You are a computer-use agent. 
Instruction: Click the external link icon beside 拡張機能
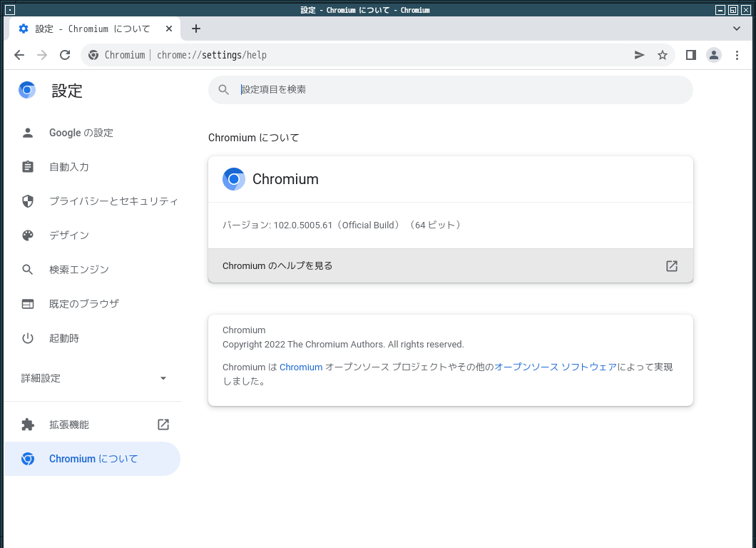coord(163,425)
